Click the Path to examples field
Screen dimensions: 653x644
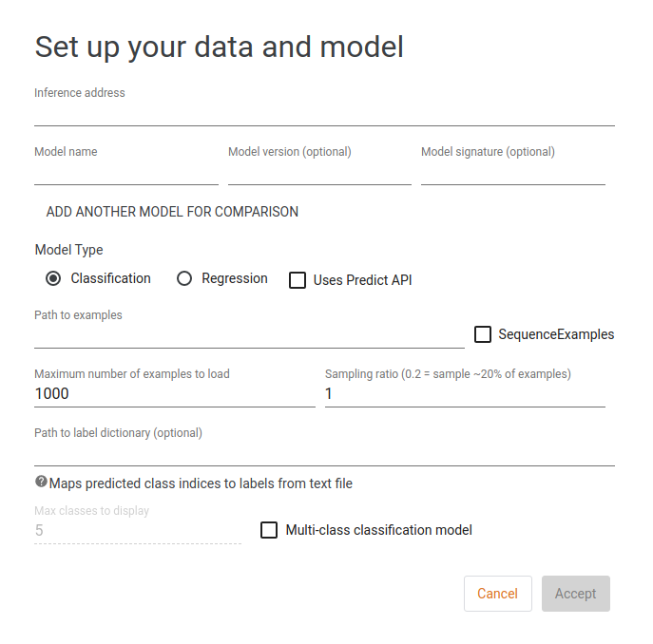[x=249, y=336]
